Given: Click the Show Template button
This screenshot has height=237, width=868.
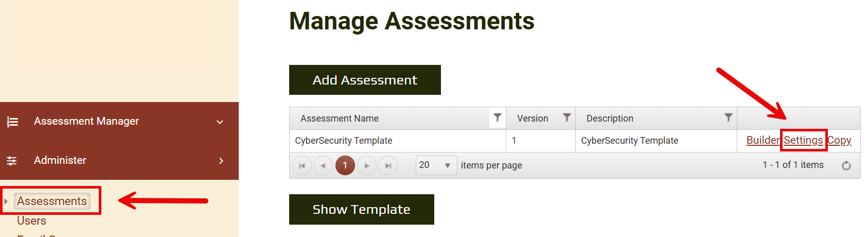Looking at the screenshot, I should pos(361,209).
